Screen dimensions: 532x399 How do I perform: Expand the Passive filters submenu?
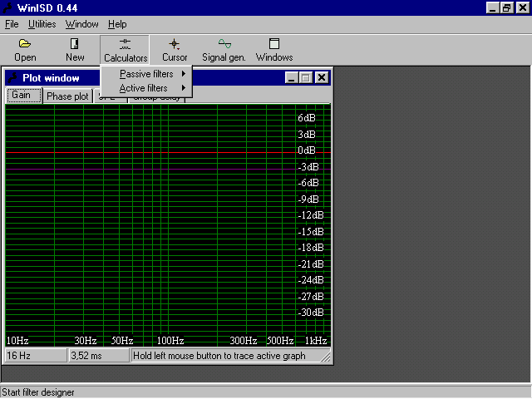146,74
